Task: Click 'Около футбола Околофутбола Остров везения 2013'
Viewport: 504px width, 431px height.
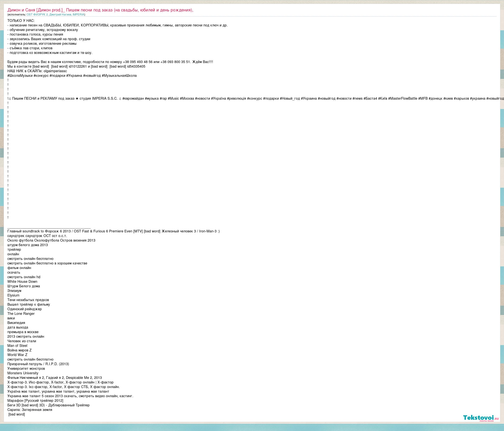Action: tap(51, 241)
